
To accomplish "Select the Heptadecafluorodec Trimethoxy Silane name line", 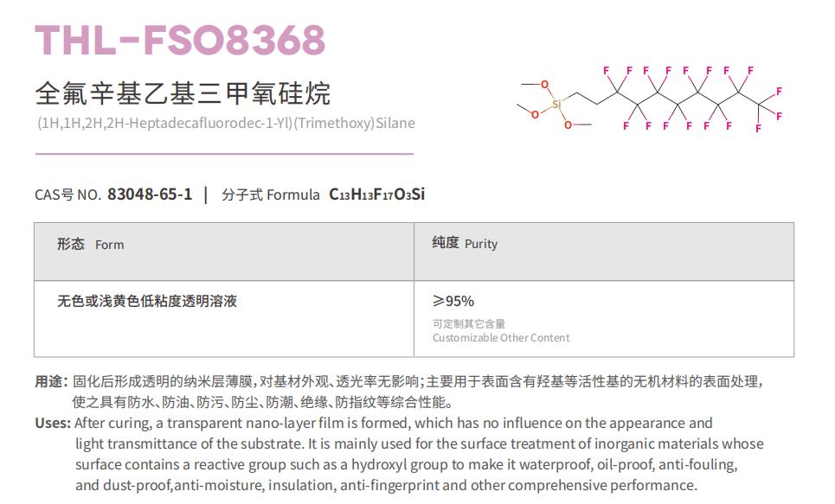I will (226, 123).
